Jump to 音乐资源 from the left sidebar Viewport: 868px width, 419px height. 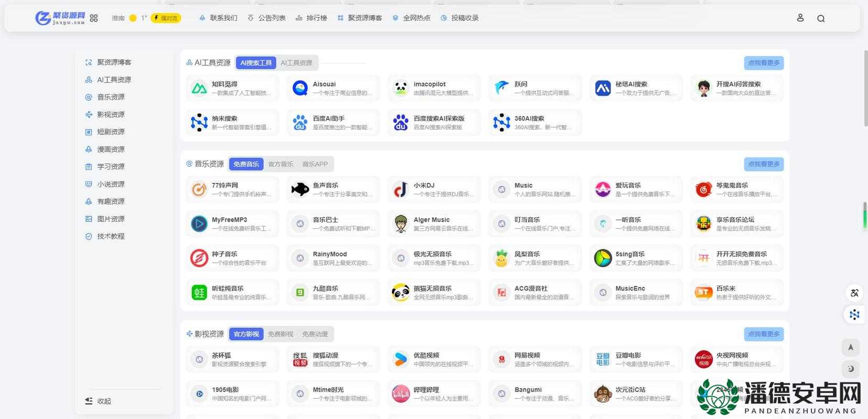[105, 97]
